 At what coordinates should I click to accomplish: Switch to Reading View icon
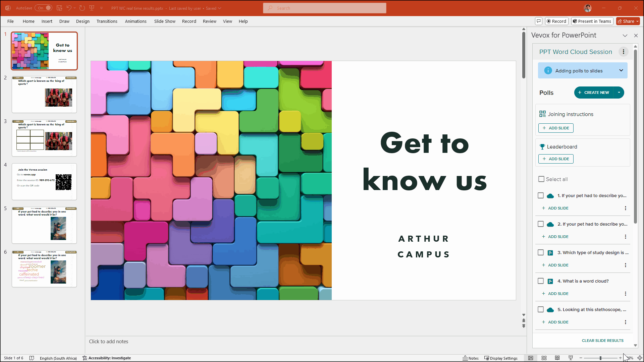(x=557, y=358)
